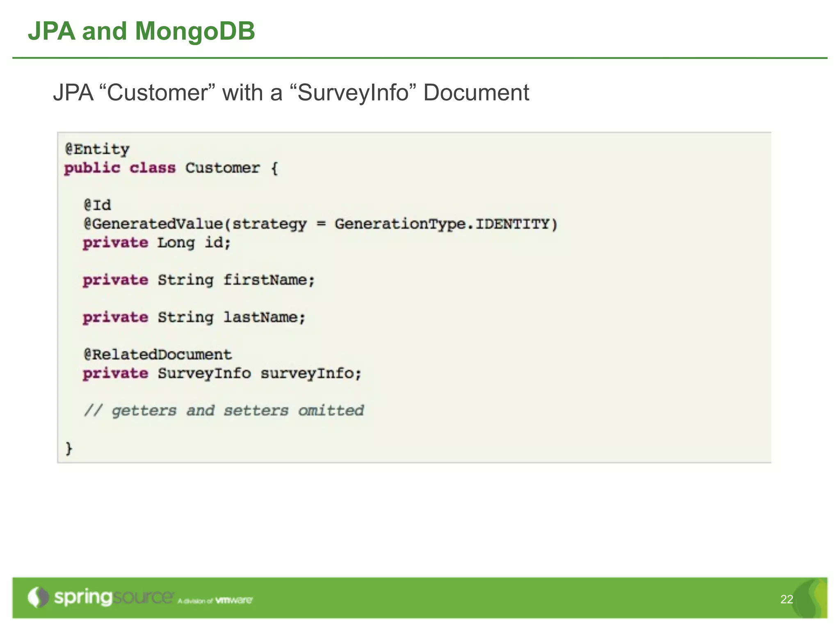Viewport: 840px width, 630px height.
Task: Click the SpringSource leaf logo icon
Action: point(38,597)
